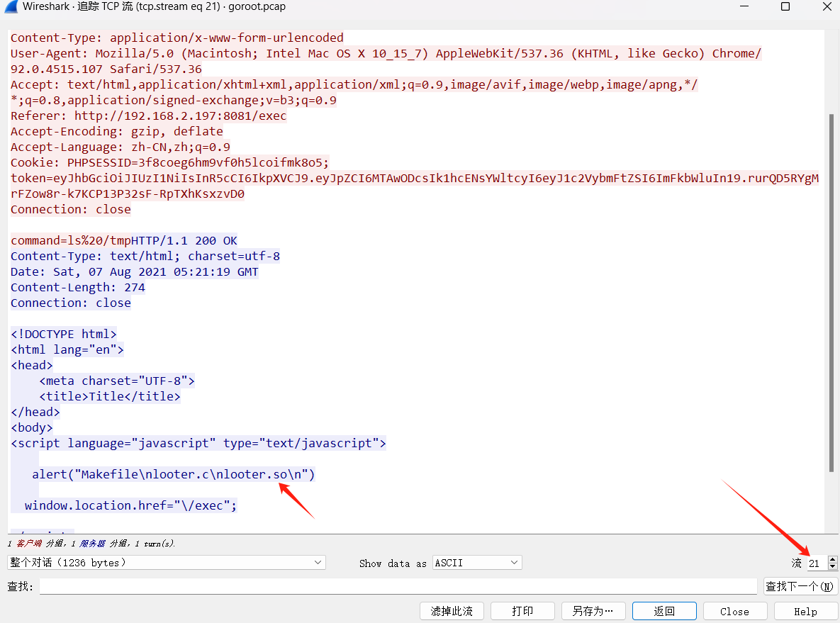Click the request Connection: close line in red
840x623 pixels.
pyautogui.click(x=71, y=210)
